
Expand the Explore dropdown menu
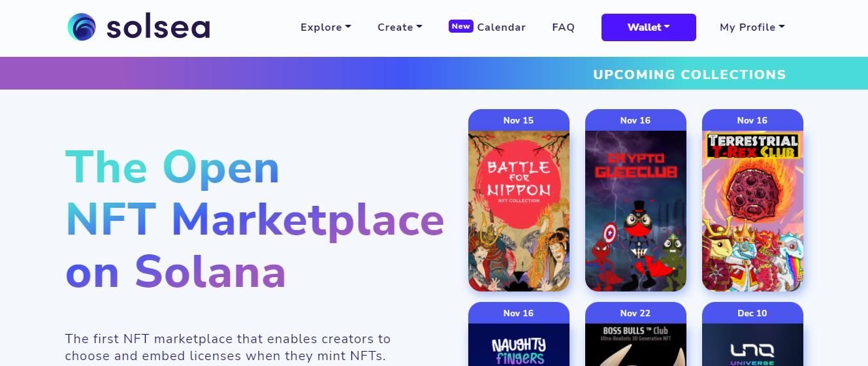pyautogui.click(x=326, y=27)
